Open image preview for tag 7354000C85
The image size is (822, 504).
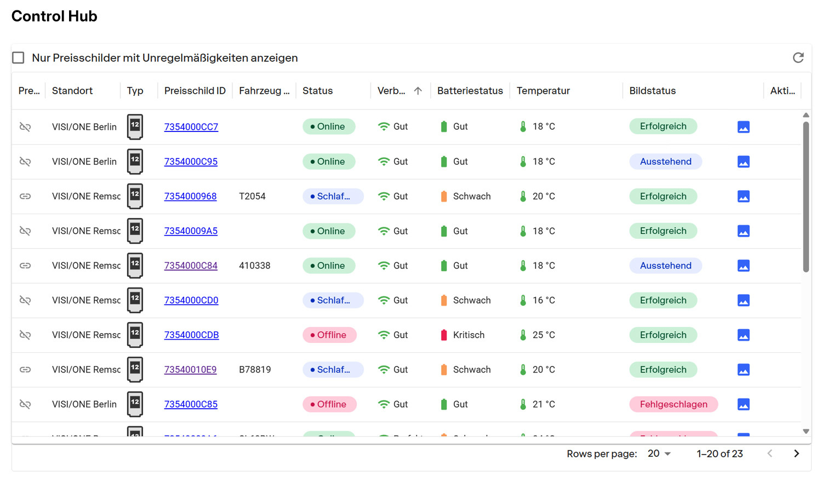tap(743, 404)
